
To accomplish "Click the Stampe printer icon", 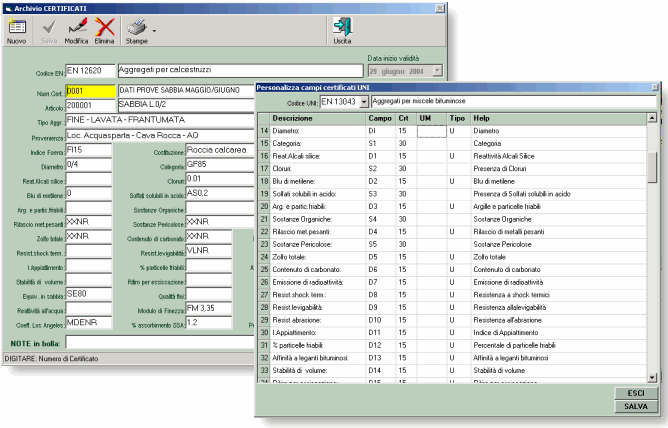I will click(x=137, y=27).
